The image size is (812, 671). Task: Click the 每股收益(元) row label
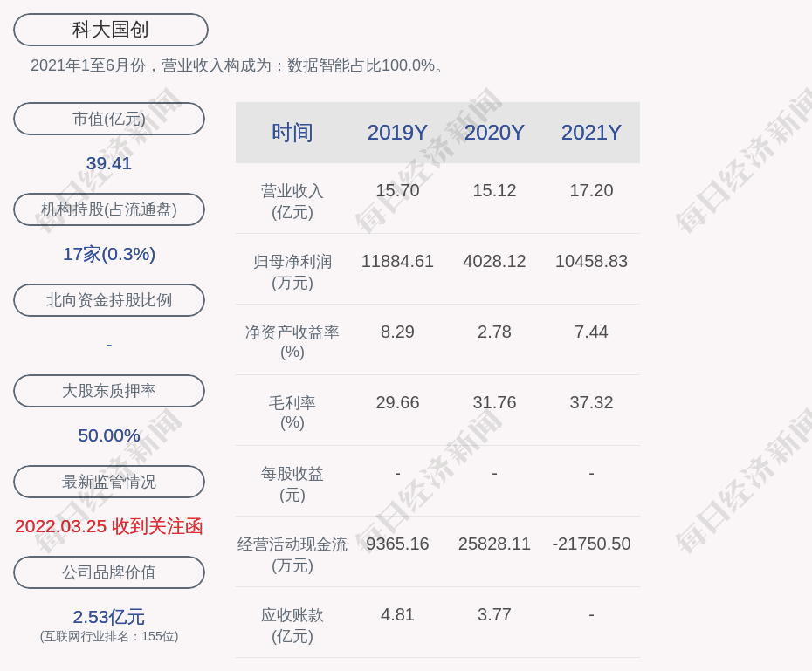click(x=292, y=484)
